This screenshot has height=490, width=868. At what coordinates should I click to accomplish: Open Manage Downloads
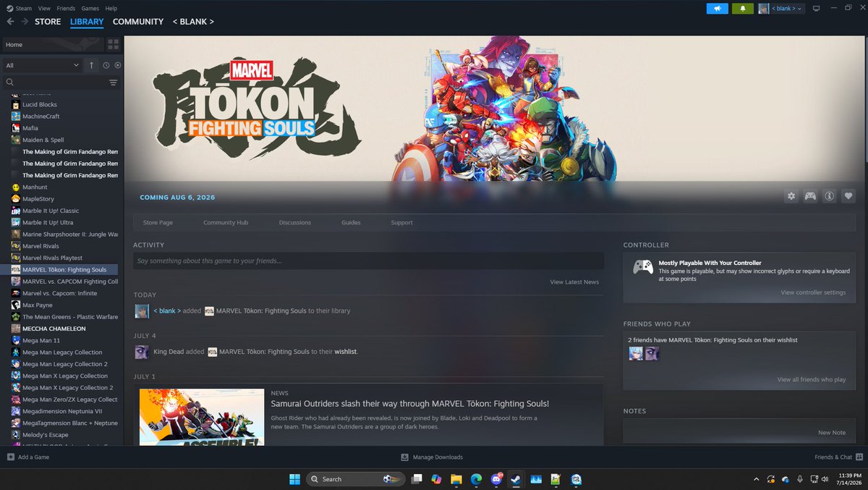click(432, 457)
